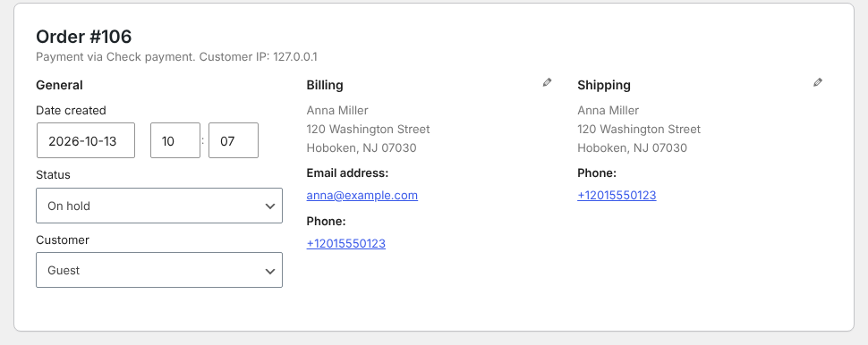Edit shipping address with pencil icon
This screenshot has height=345, width=868.
[x=818, y=82]
